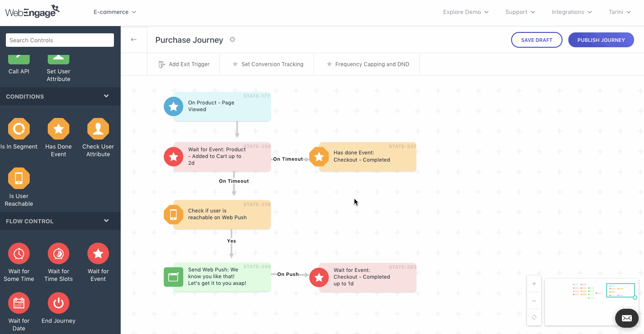Open the chat envelope widget

point(627,318)
